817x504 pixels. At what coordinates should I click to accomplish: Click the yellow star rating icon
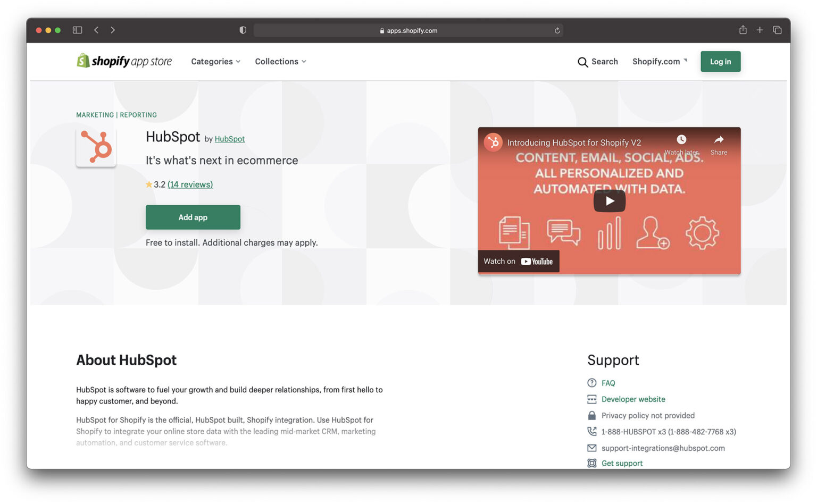point(149,184)
